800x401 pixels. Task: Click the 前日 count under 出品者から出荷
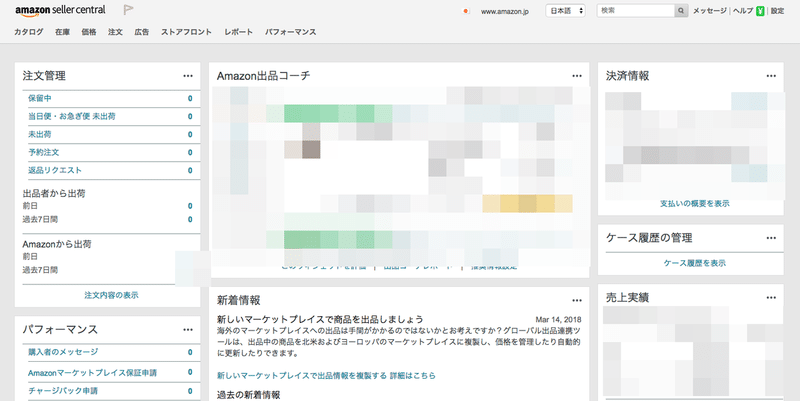pos(190,206)
